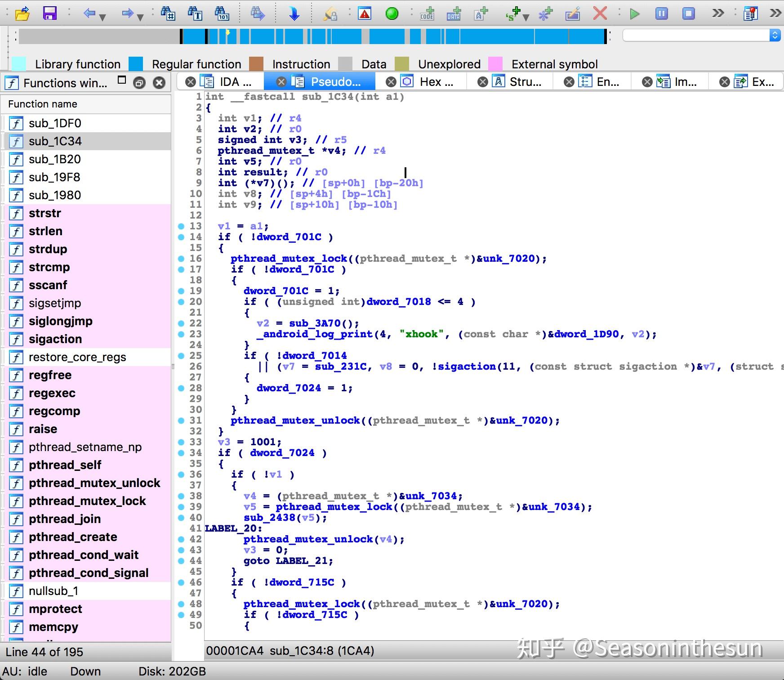Image resolution: width=784 pixels, height=680 pixels.
Task: Open a file with the folder icon
Action: click(22, 13)
